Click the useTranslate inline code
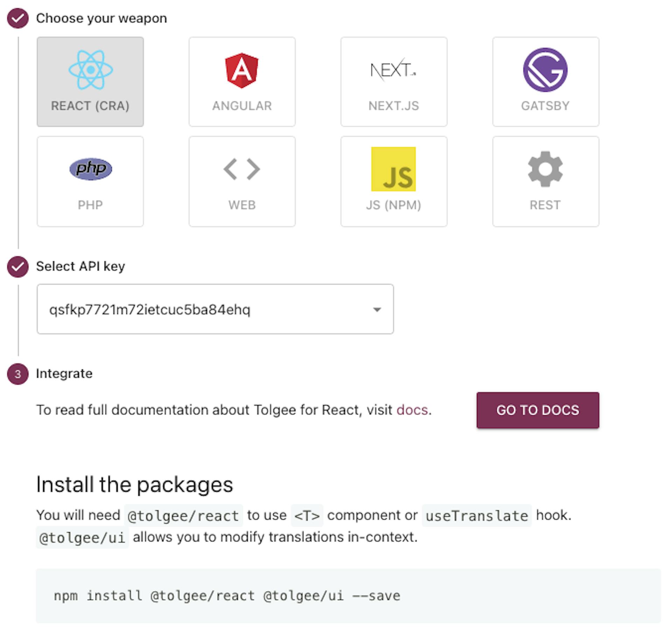Image resolution: width=672 pixels, height=640 pixels. pyautogui.click(x=477, y=516)
